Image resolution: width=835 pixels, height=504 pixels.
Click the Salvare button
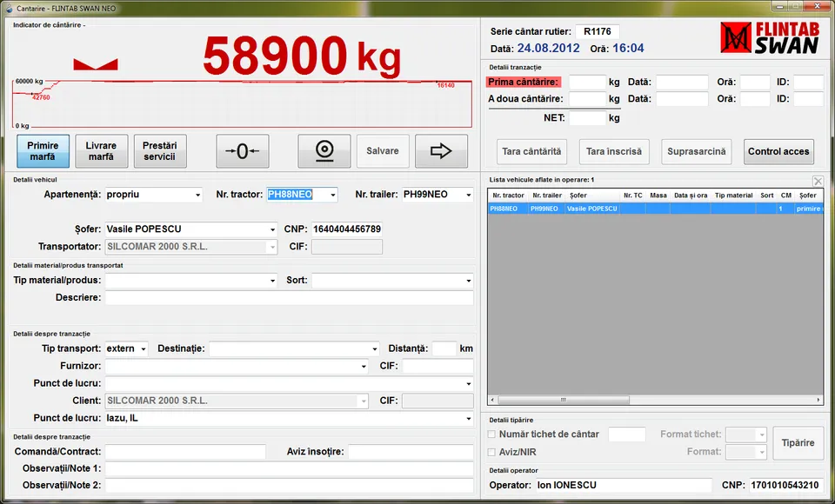pos(383,151)
